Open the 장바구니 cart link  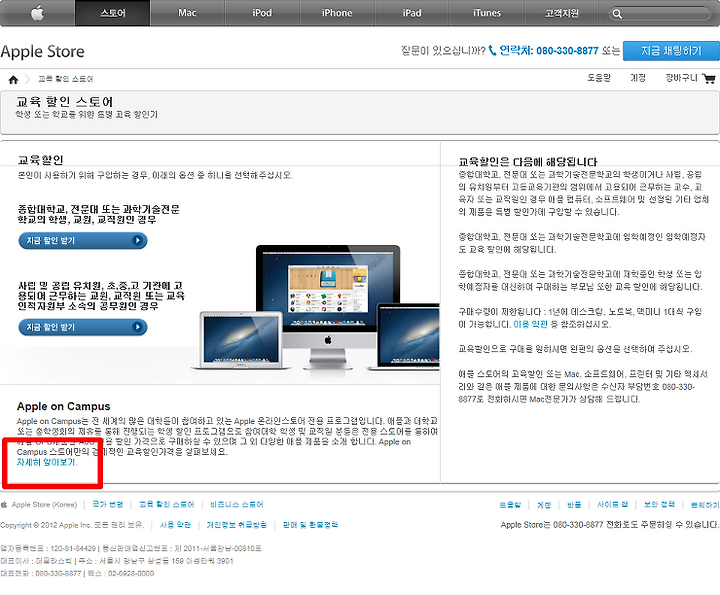pyautogui.click(x=681, y=78)
